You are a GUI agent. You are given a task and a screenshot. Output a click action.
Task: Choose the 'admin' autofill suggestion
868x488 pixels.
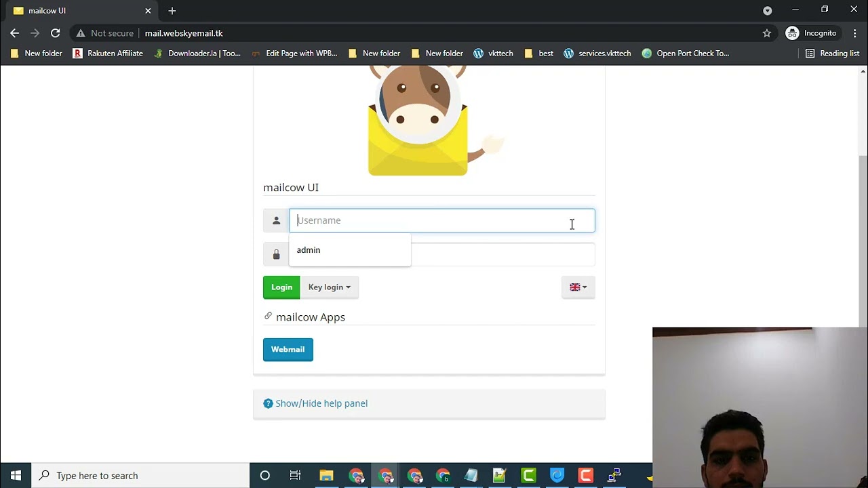click(350, 250)
